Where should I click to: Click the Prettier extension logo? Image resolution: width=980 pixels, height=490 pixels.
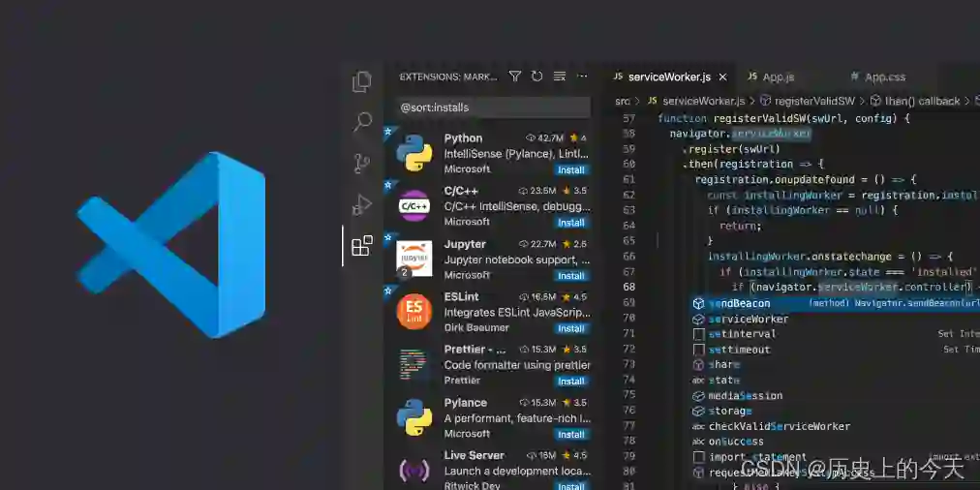(413, 364)
